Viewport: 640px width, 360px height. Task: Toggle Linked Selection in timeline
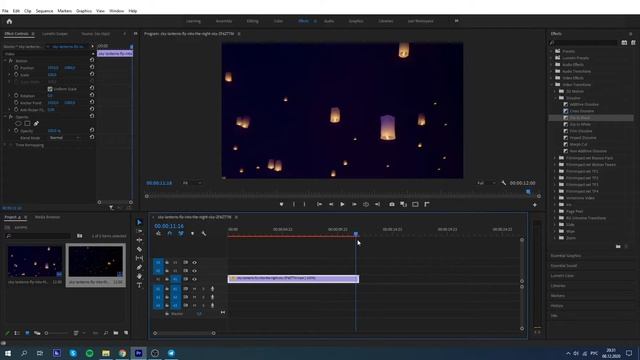point(181,233)
